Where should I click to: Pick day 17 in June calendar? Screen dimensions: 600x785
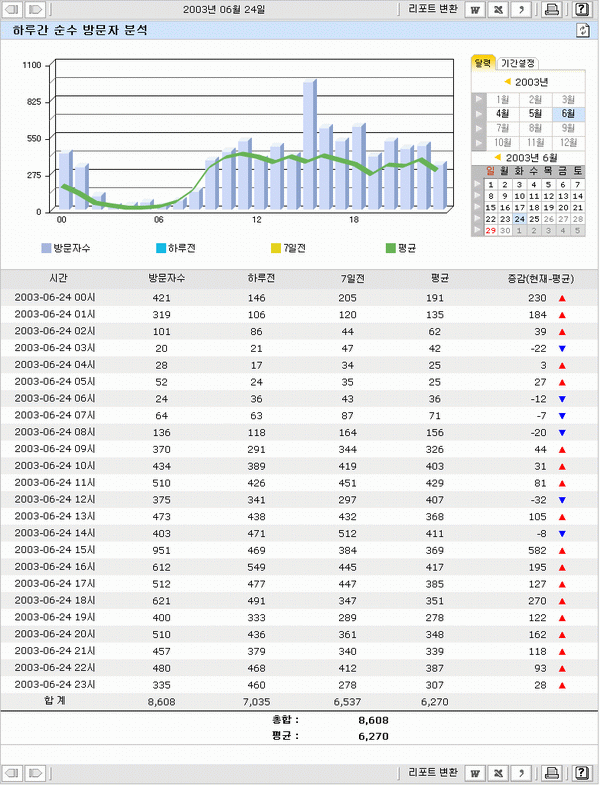[x=519, y=207]
